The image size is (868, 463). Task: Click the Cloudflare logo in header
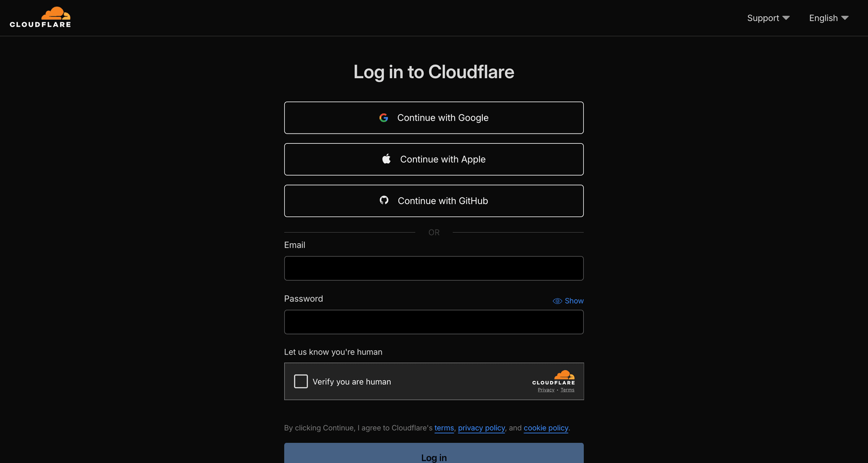(40, 17)
